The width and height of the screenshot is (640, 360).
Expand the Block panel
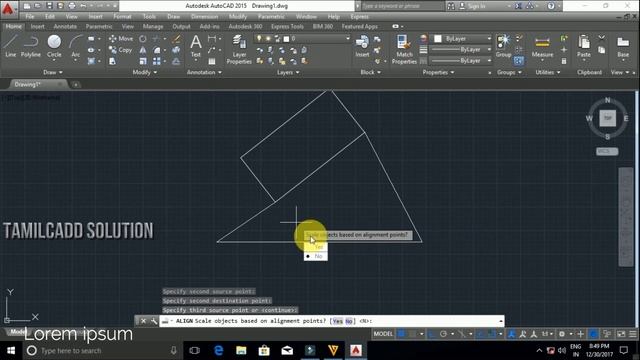pos(371,72)
